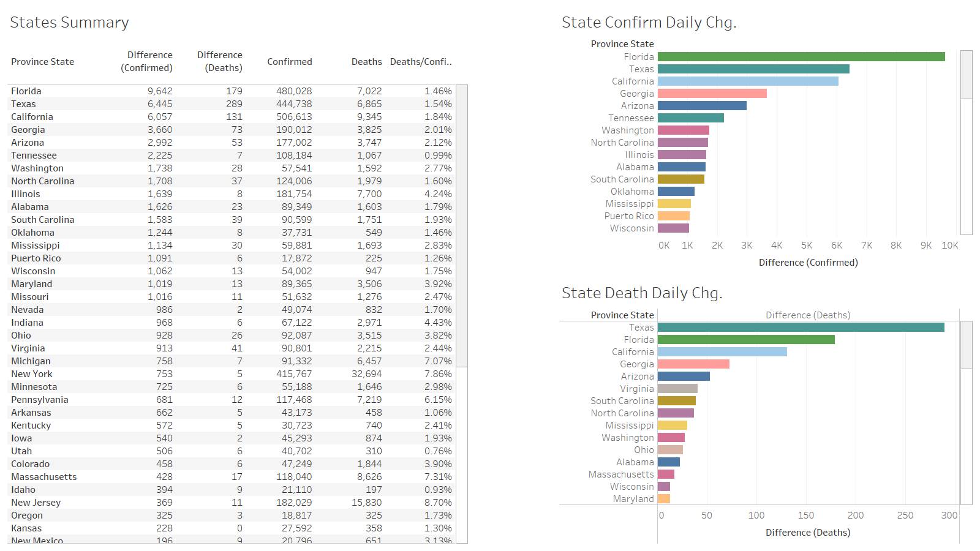Image resolution: width=980 pixels, height=551 pixels.
Task: Select the New Jersey row label
Action: click(x=36, y=503)
